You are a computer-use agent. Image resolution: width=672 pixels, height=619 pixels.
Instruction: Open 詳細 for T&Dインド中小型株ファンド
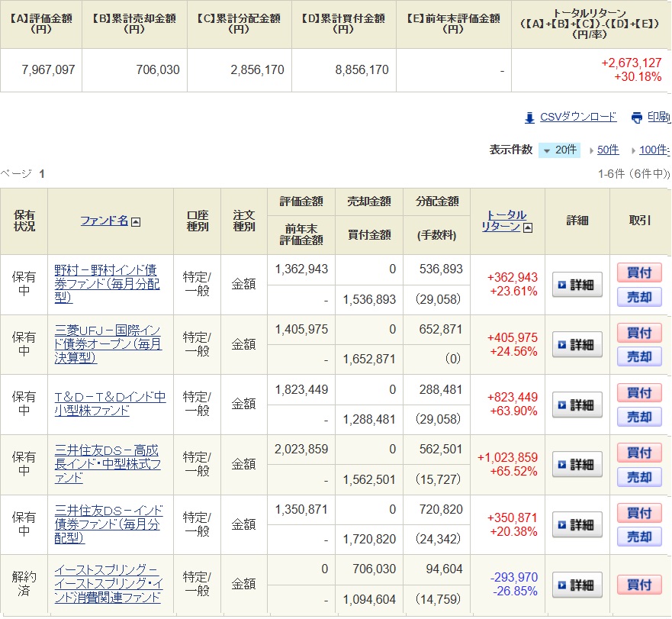577,405
